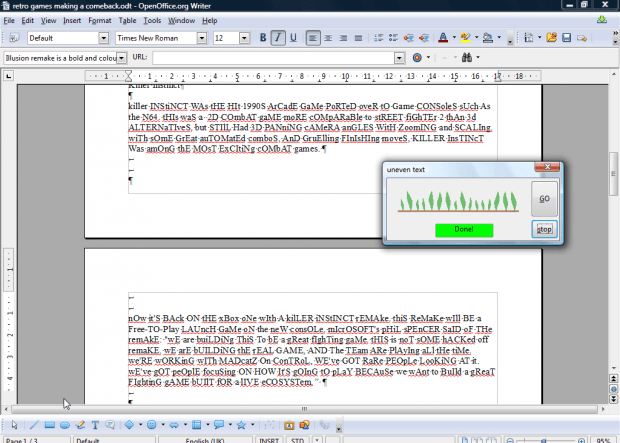The image size is (620, 443).
Task: Open the Table menu
Action: (x=127, y=20)
